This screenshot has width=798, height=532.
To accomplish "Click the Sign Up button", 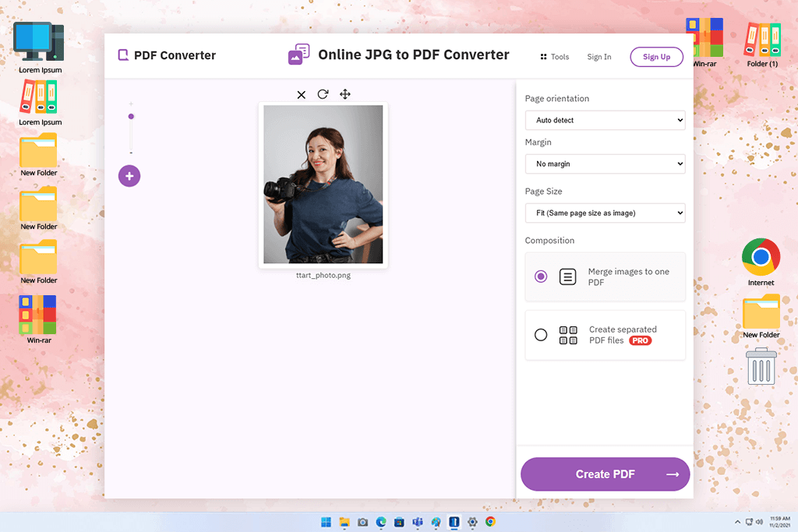I will pyautogui.click(x=656, y=57).
